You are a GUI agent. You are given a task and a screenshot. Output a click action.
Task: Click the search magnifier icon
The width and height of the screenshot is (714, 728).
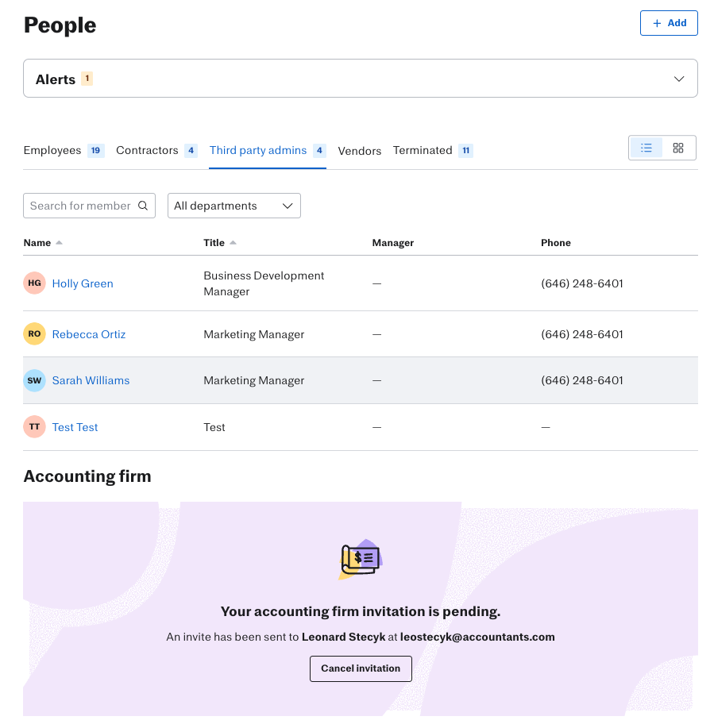pos(143,206)
